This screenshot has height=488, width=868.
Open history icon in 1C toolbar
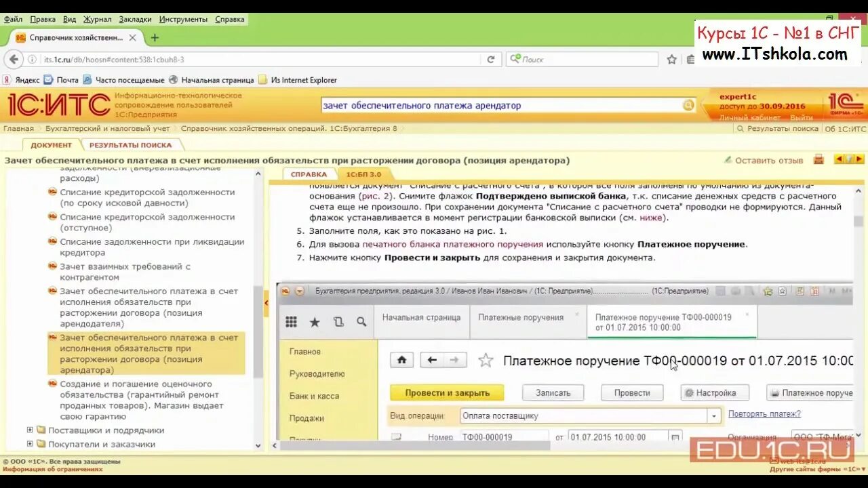(338, 322)
